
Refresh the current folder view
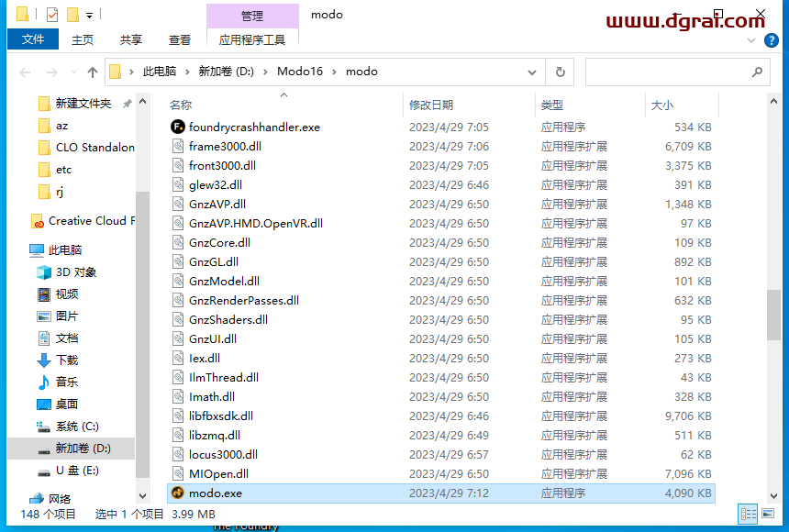click(560, 72)
